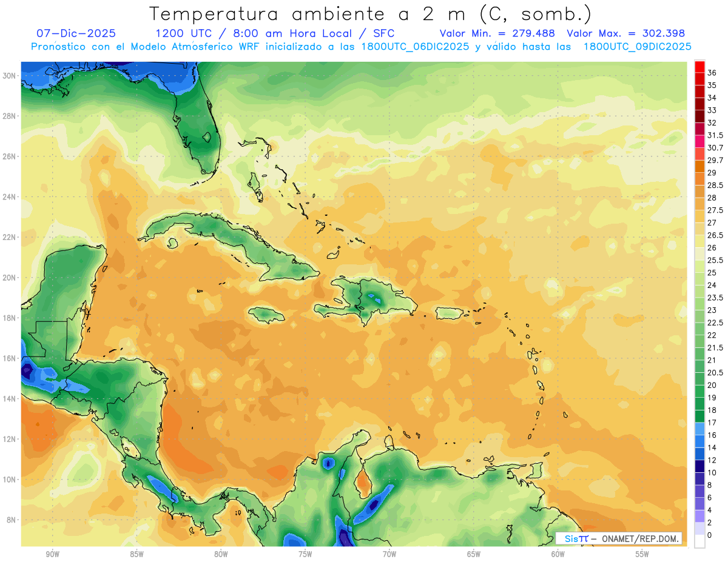Click the '28.5' color scale label

[x=715, y=185]
